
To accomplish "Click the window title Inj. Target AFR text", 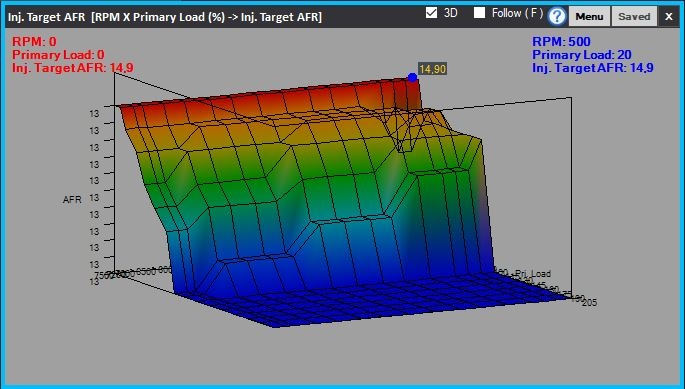I will pos(46,17).
